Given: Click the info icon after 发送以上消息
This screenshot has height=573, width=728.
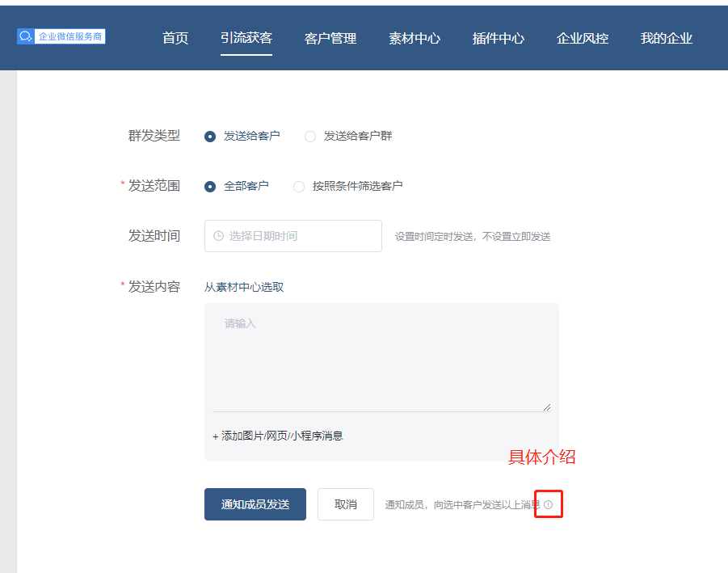Looking at the screenshot, I should coord(549,505).
